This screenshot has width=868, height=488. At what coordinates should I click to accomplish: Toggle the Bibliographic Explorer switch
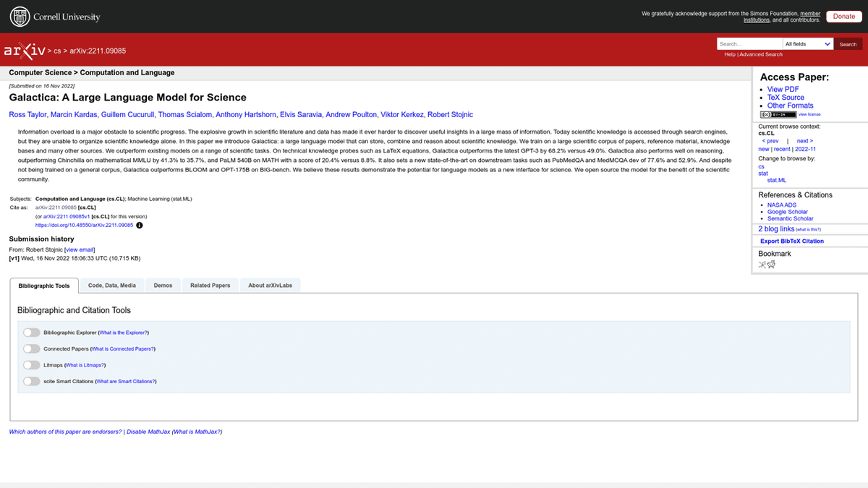(x=31, y=333)
